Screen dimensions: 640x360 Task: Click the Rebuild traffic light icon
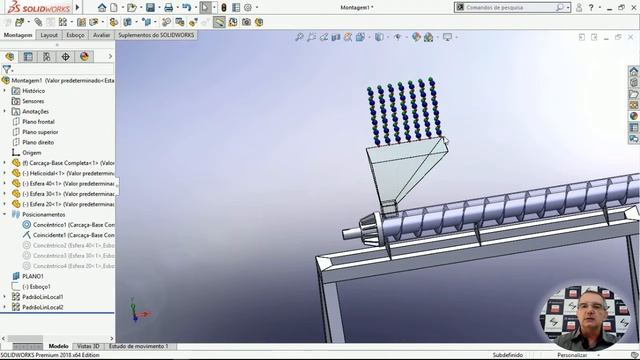click(x=224, y=7)
